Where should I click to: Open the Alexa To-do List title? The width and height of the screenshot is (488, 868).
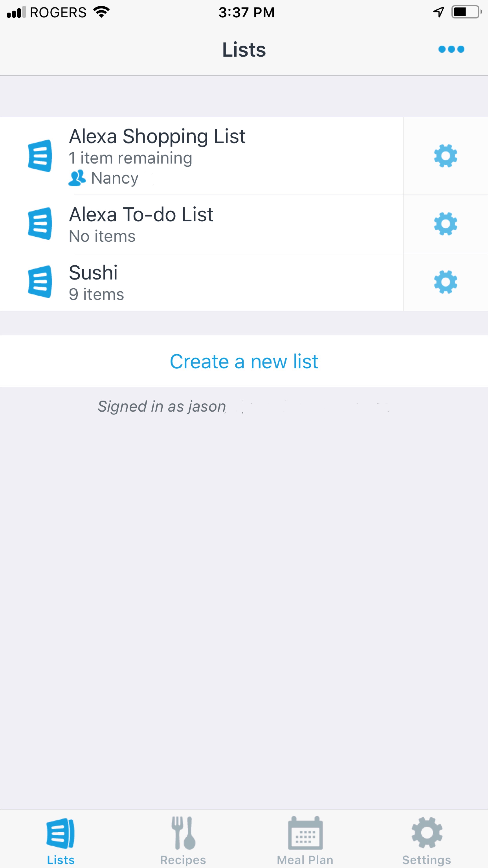click(141, 215)
